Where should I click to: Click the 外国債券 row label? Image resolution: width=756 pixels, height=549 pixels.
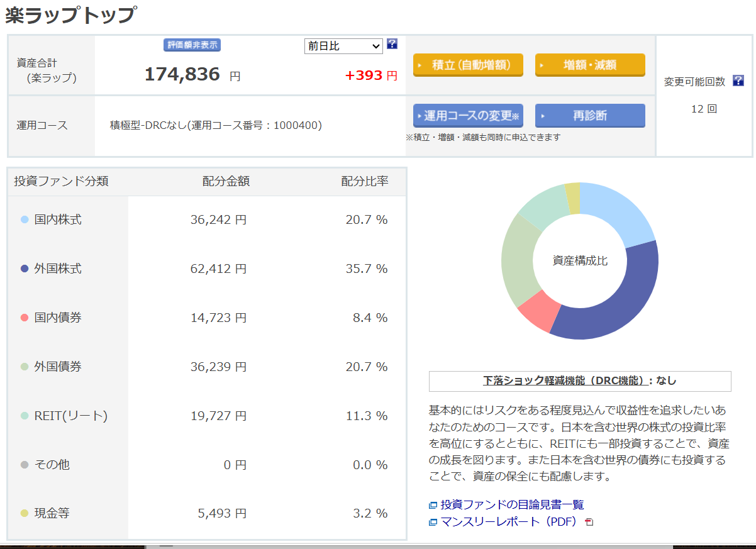click(x=58, y=367)
